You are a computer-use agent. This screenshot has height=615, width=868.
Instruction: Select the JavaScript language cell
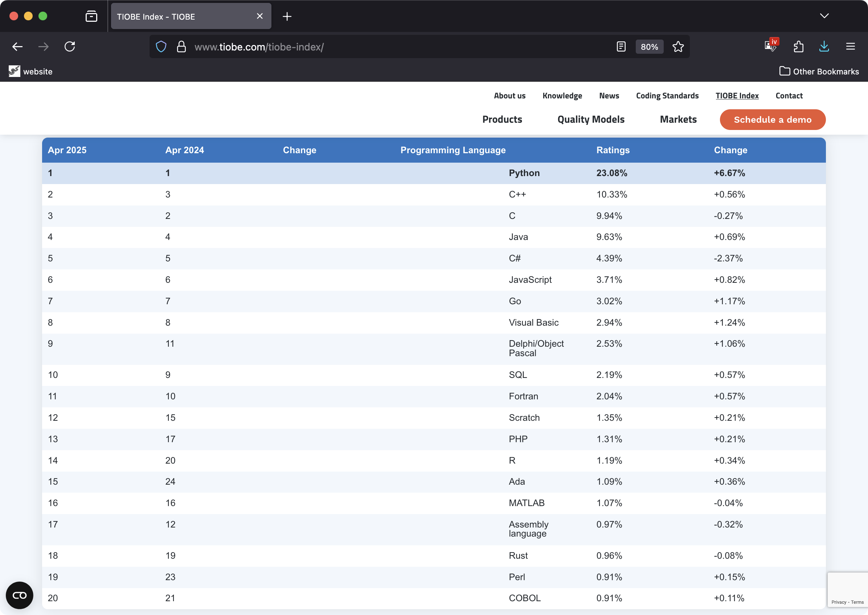(530, 280)
